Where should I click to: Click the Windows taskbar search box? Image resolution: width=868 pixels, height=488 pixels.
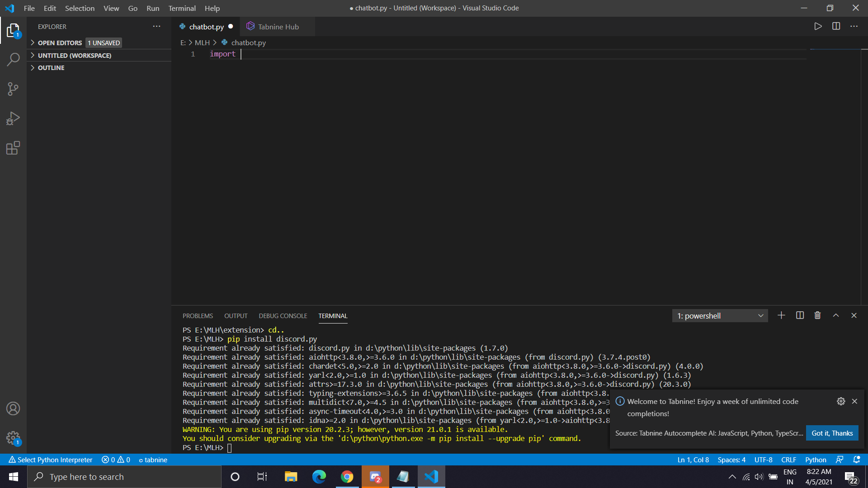click(x=124, y=477)
